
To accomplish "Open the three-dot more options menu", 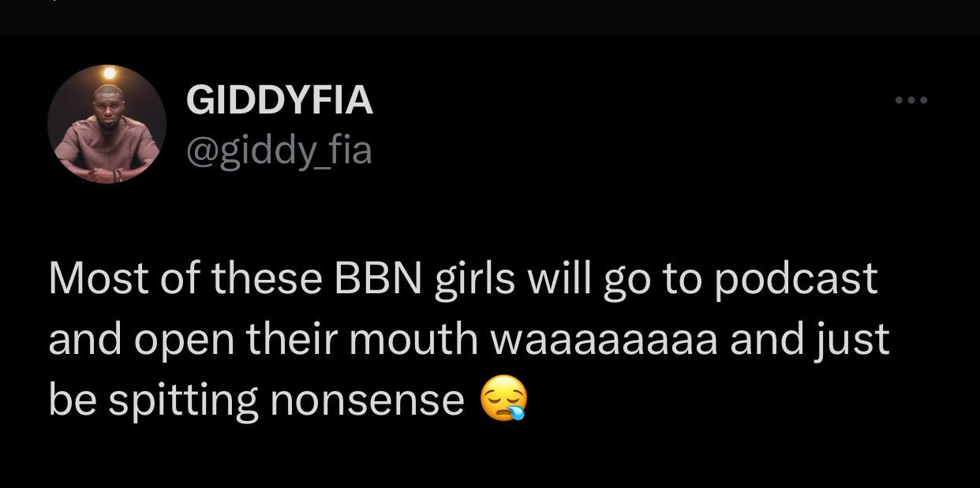I will pos(911,101).
